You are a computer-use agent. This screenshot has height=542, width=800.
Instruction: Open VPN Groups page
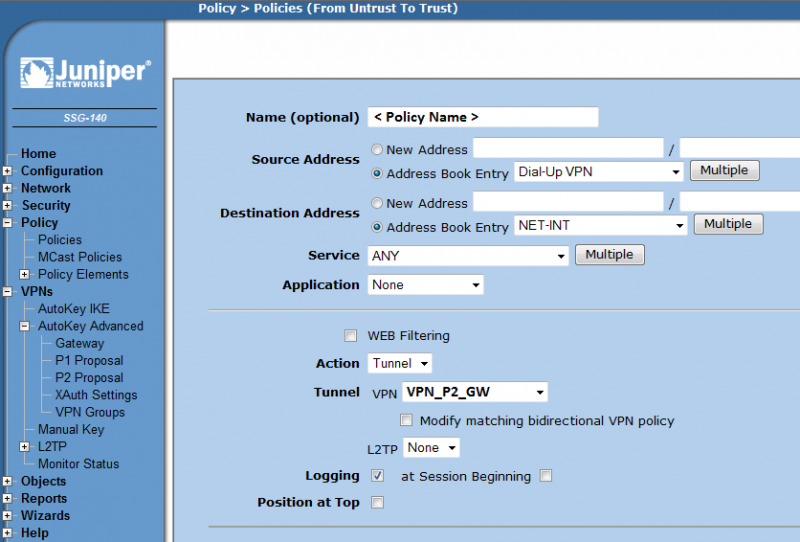[90, 412]
